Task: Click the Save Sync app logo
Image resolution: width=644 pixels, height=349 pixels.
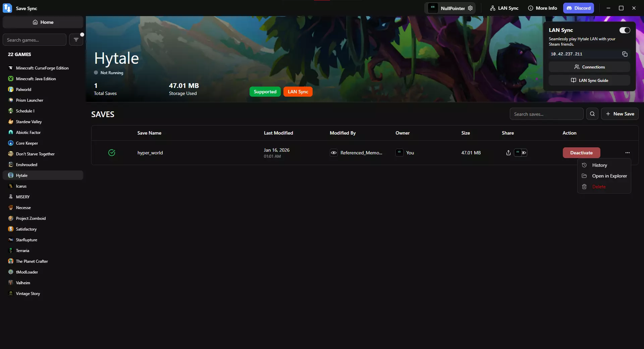Action: pyautogui.click(x=7, y=8)
